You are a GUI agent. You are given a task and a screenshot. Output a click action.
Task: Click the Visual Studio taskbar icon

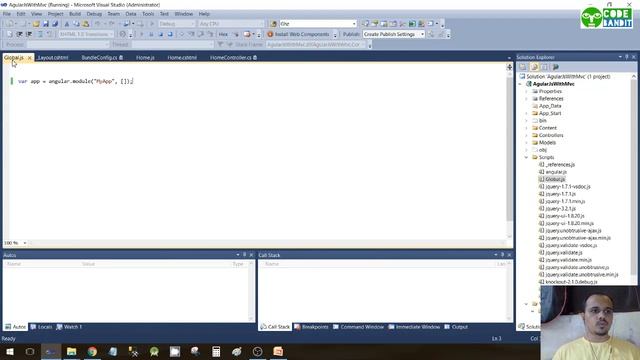point(51,351)
